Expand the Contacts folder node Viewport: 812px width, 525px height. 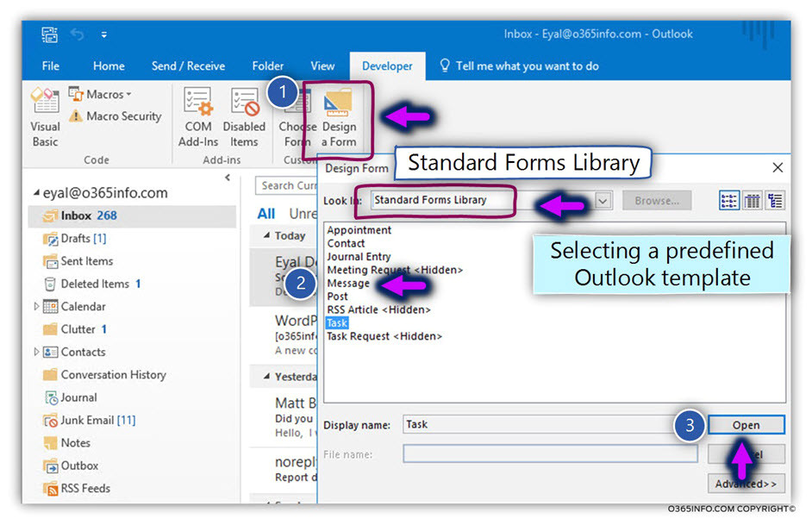(x=36, y=353)
